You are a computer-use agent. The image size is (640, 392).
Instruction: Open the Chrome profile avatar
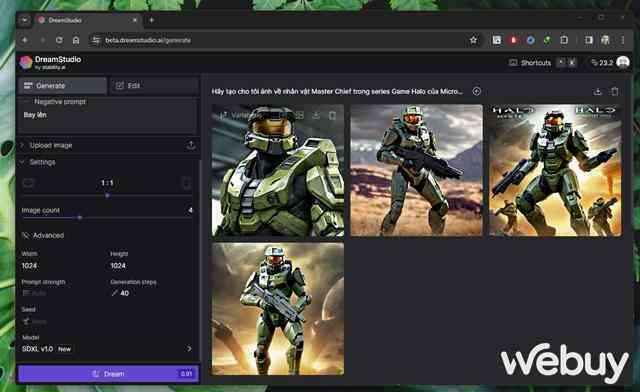pyautogui.click(x=605, y=40)
